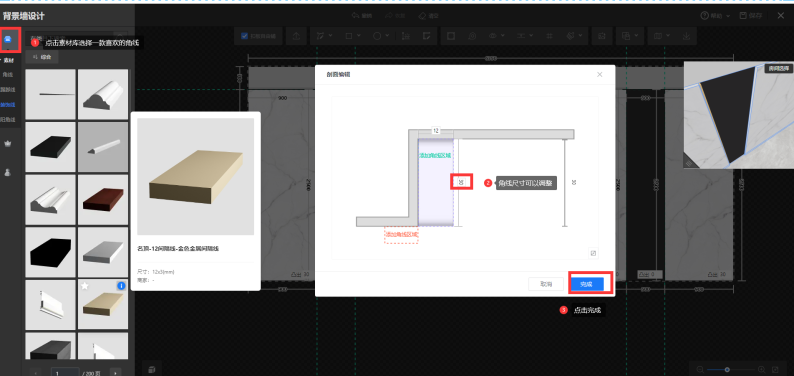The width and height of the screenshot is (794, 376).
Task: Toggle the snap checkbox in top toolbar
Action: coord(244,36)
